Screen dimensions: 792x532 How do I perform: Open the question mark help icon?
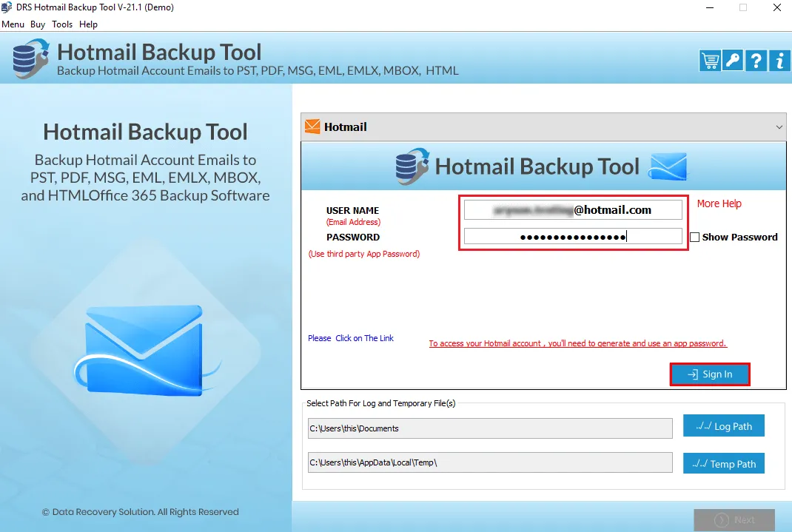point(756,61)
